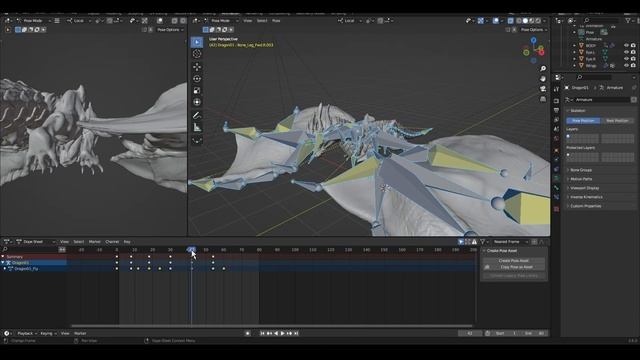
Task: Open the View Layer properties tab icon
Action: tap(556, 120)
